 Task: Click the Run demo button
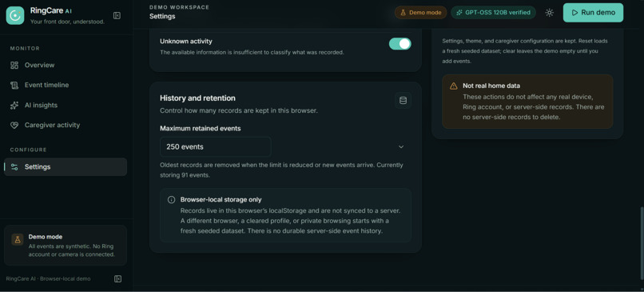point(593,13)
